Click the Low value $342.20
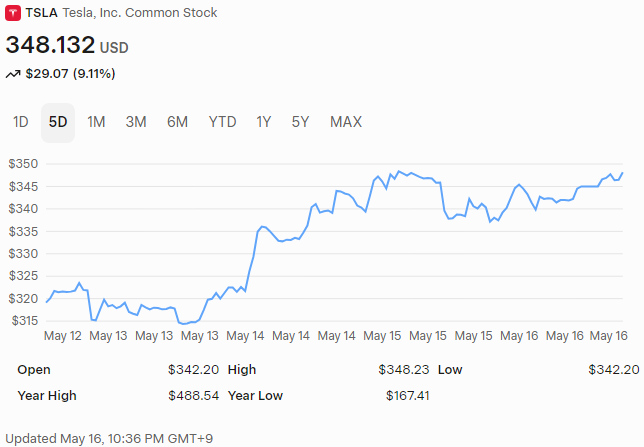The height and width of the screenshot is (447, 644). [x=614, y=369]
